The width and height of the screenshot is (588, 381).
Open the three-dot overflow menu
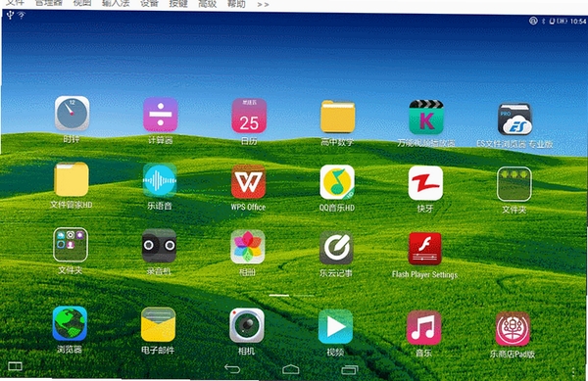click(x=573, y=371)
